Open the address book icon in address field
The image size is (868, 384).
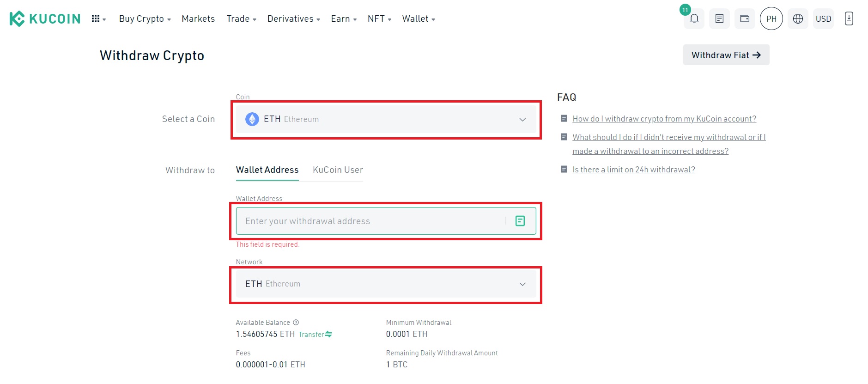click(x=520, y=221)
